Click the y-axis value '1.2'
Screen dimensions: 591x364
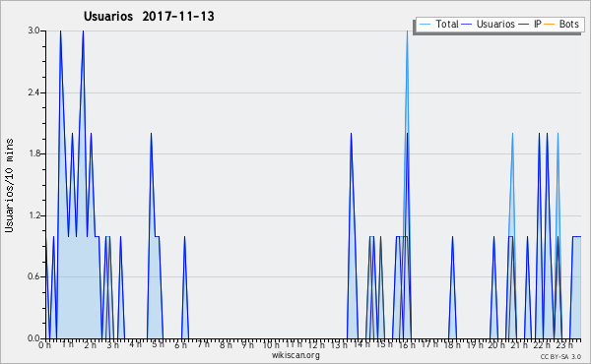(x=33, y=215)
